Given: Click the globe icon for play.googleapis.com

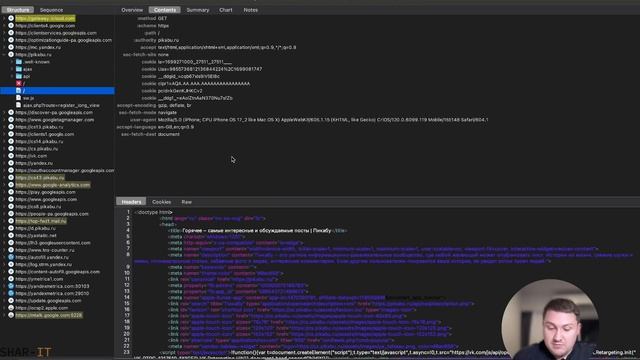Looking at the screenshot, I should 11,192.
